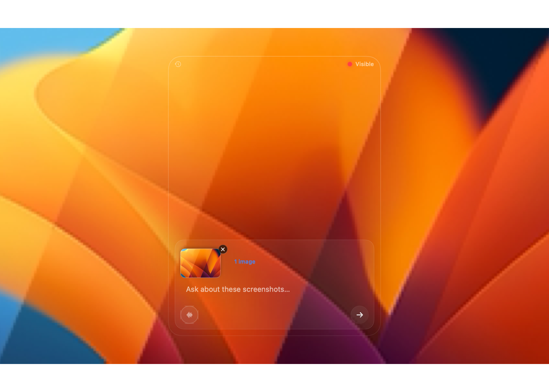The height and width of the screenshot is (392, 549).
Task: Focus the 'Ask about these screenshots...' field
Action: click(x=238, y=289)
